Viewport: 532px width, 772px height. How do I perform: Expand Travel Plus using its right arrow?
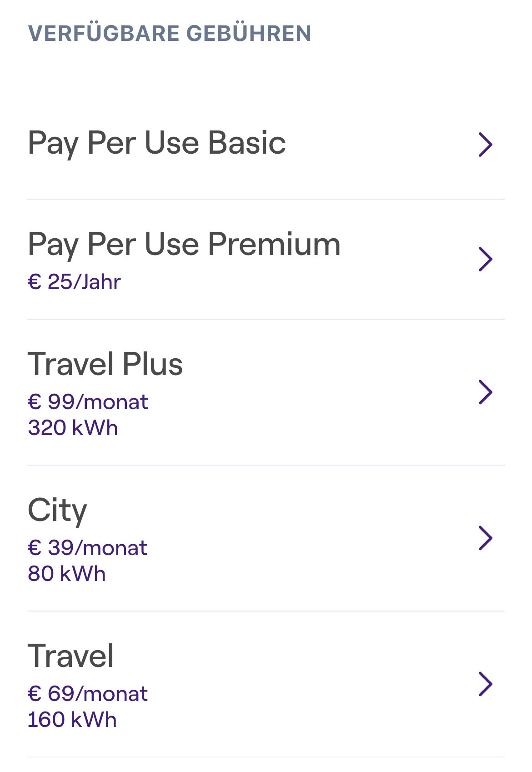(x=486, y=392)
